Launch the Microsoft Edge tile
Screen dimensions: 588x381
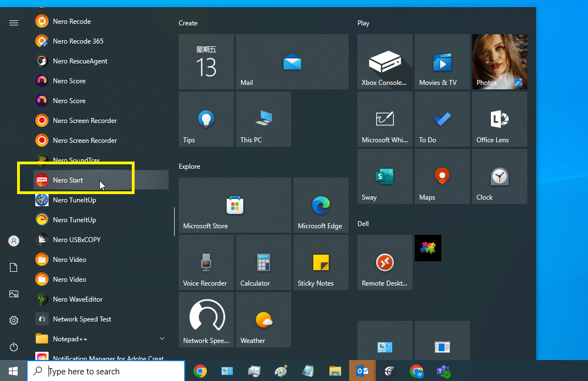click(321, 205)
